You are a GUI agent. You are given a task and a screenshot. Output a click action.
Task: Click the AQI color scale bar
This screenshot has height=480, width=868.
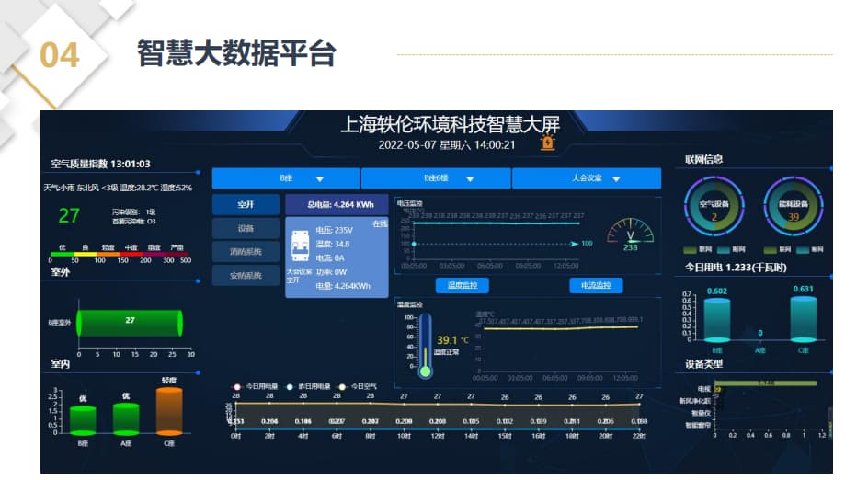click(119, 254)
